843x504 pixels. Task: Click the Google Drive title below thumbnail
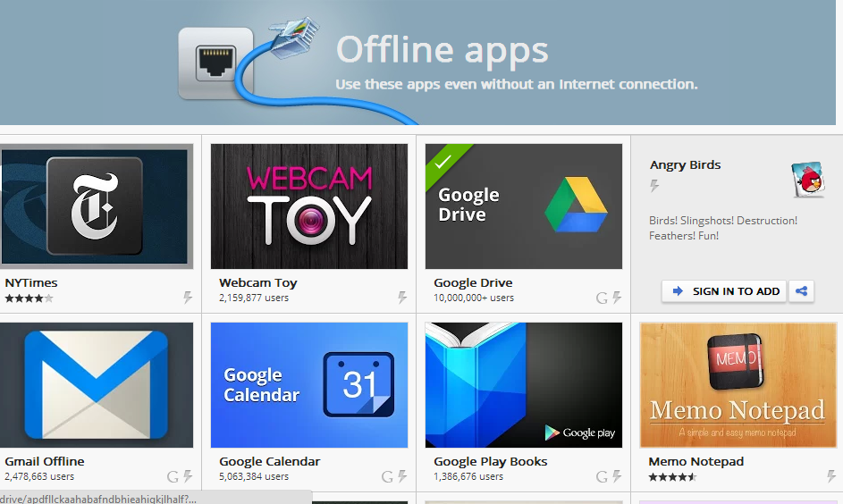(473, 282)
